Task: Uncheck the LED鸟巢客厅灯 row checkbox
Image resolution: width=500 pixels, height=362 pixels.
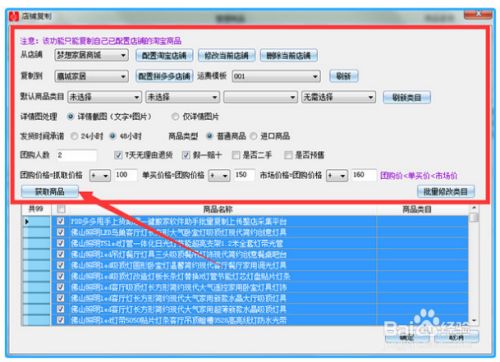Action: click(x=60, y=232)
